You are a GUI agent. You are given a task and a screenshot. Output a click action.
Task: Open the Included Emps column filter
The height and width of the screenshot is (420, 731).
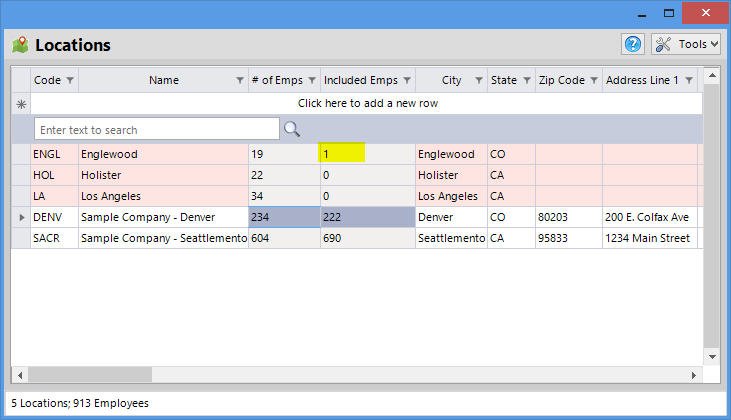(407, 80)
